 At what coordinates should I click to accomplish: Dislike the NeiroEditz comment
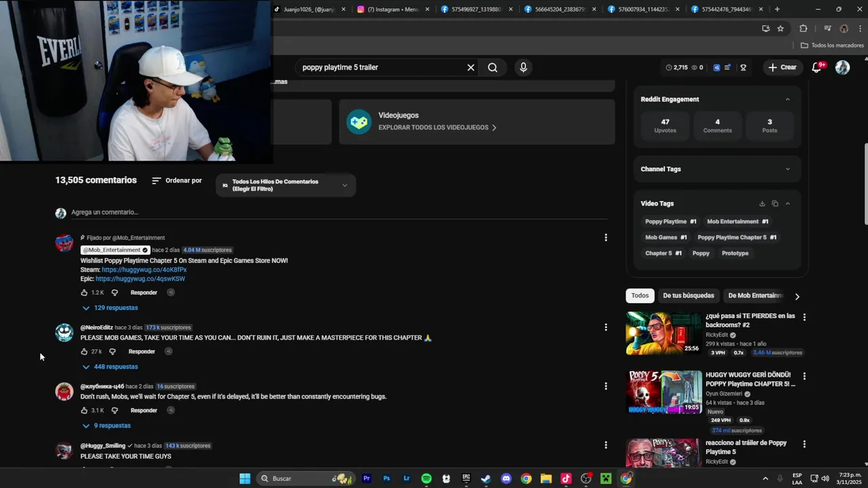[x=113, y=352]
